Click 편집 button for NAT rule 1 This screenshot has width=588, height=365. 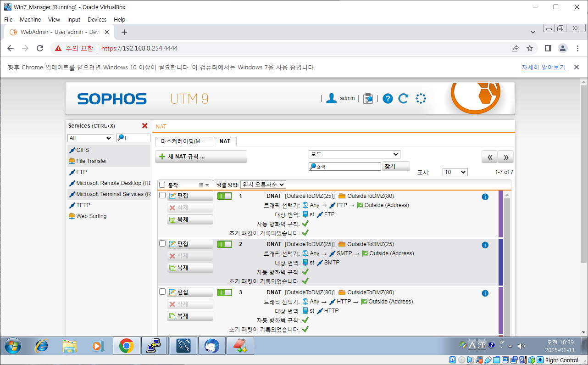[x=190, y=196]
